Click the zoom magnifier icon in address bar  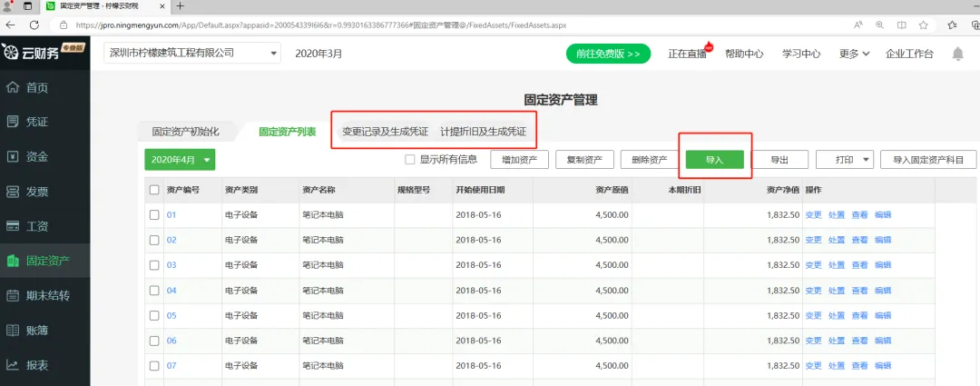coord(880,25)
